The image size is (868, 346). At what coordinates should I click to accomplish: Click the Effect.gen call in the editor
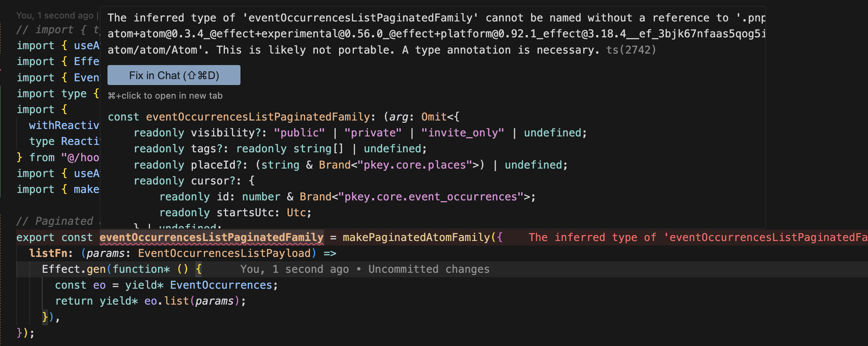point(74,269)
